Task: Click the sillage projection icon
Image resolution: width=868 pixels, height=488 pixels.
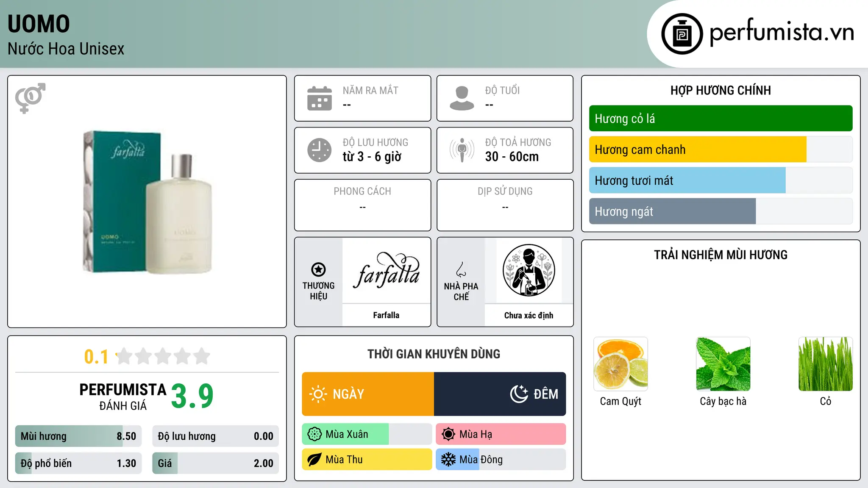Action: 462,150
